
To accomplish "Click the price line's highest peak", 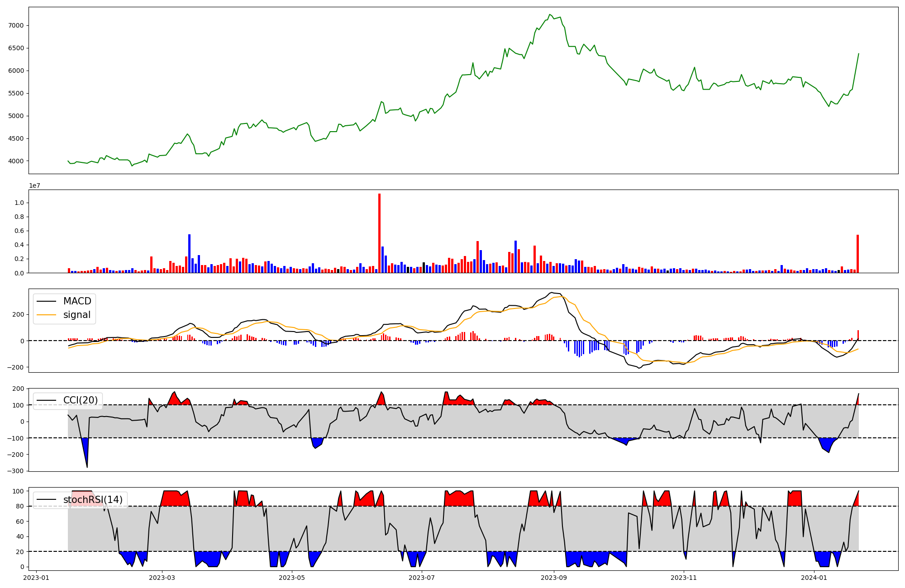I will 550,14.
